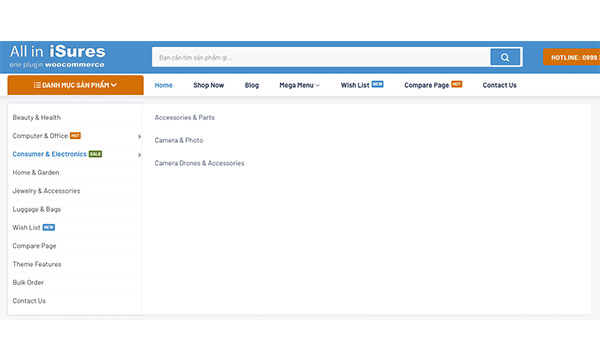The height and width of the screenshot is (360, 600).
Task: Click the NEW badge in sidebar Wish List
Action: pyautogui.click(x=49, y=227)
